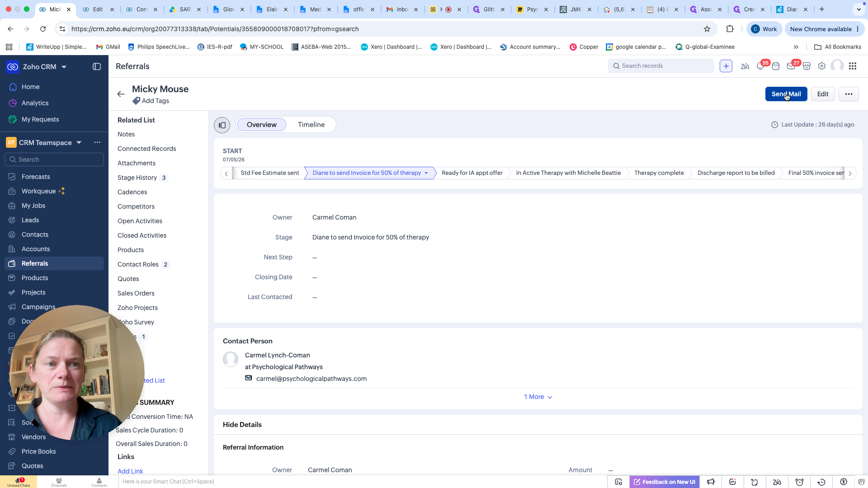This screenshot has width=868, height=488.
Task: Click the Smart Chat input bar
Action: tap(362, 482)
